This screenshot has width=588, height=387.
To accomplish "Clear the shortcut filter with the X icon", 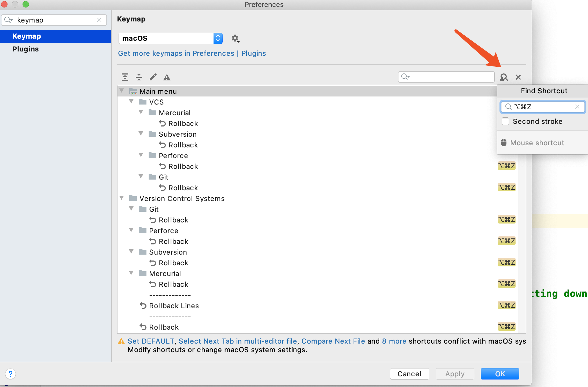I will click(x=518, y=77).
